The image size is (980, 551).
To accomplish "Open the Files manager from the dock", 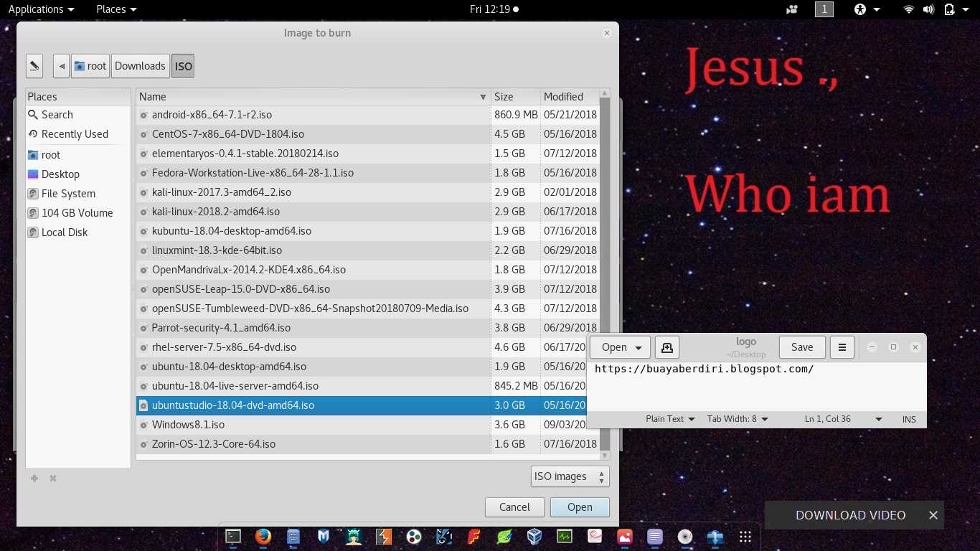I will (293, 536).
